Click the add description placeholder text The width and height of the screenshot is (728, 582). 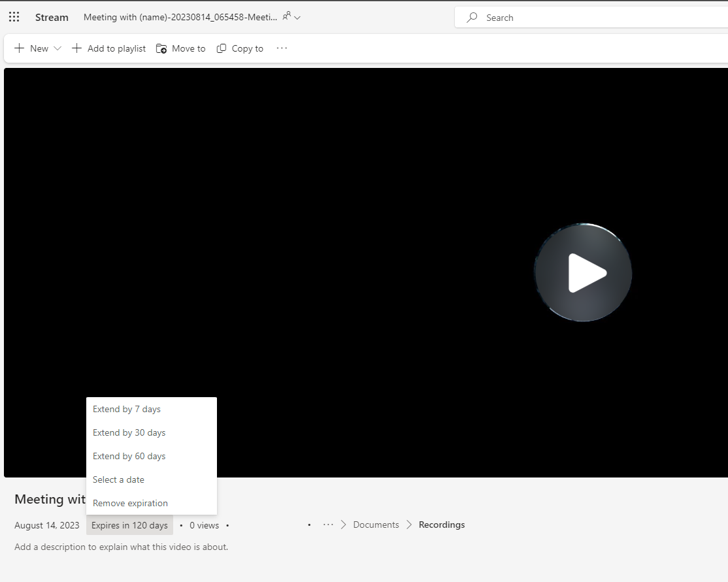121,547
